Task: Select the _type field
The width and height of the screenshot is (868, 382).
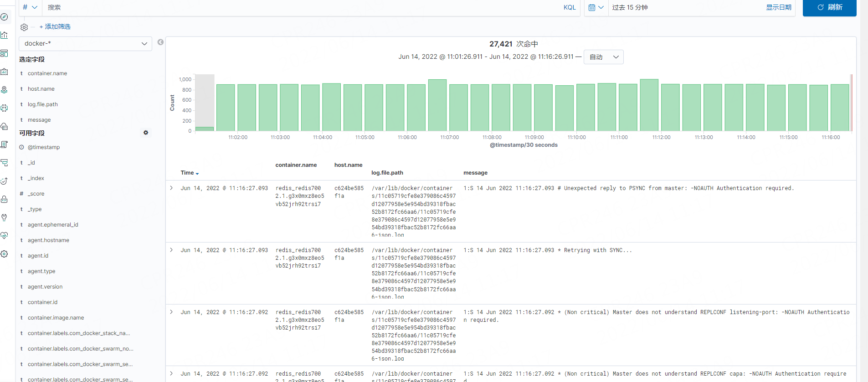Action: [35, 209]
